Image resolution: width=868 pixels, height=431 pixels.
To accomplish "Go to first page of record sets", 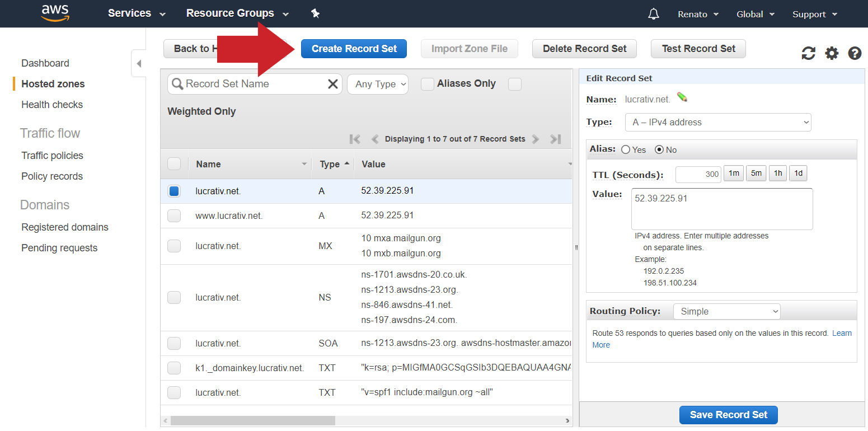I will [x=355, y=139].
